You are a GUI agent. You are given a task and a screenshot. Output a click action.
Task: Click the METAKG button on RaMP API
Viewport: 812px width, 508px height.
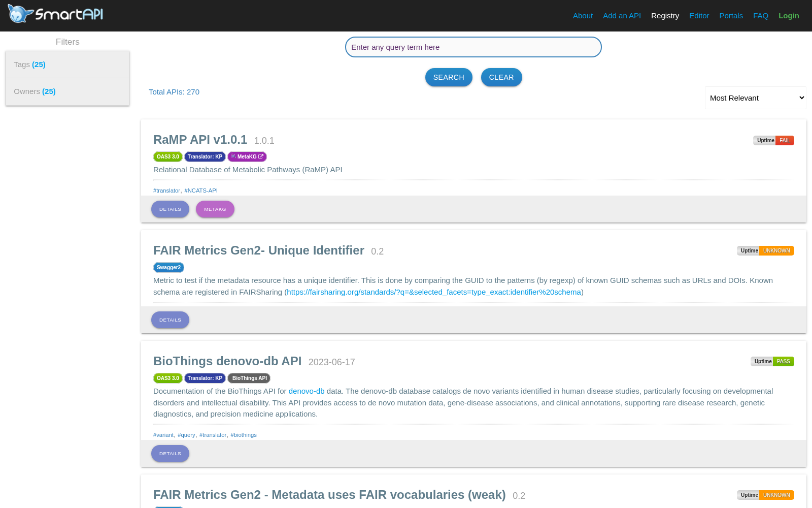click(215, 209)
